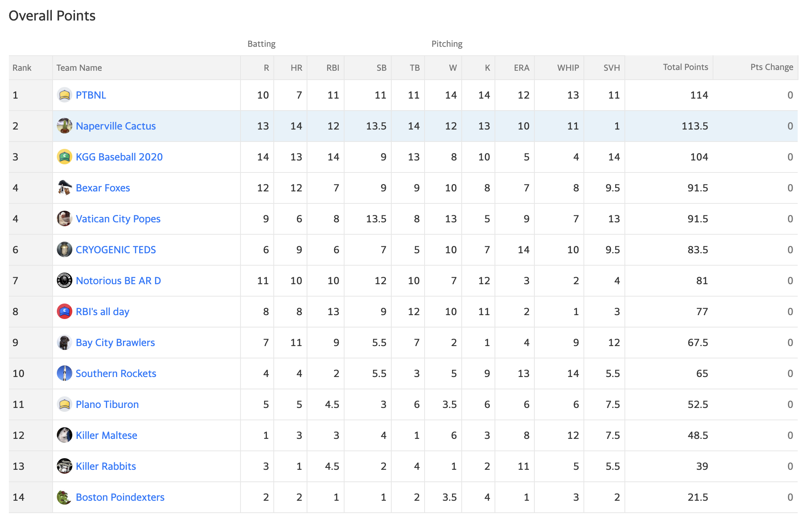The width and height of the screenshot is (812, 522).
Task: Click the Rank column header
Action: point(22,68)
